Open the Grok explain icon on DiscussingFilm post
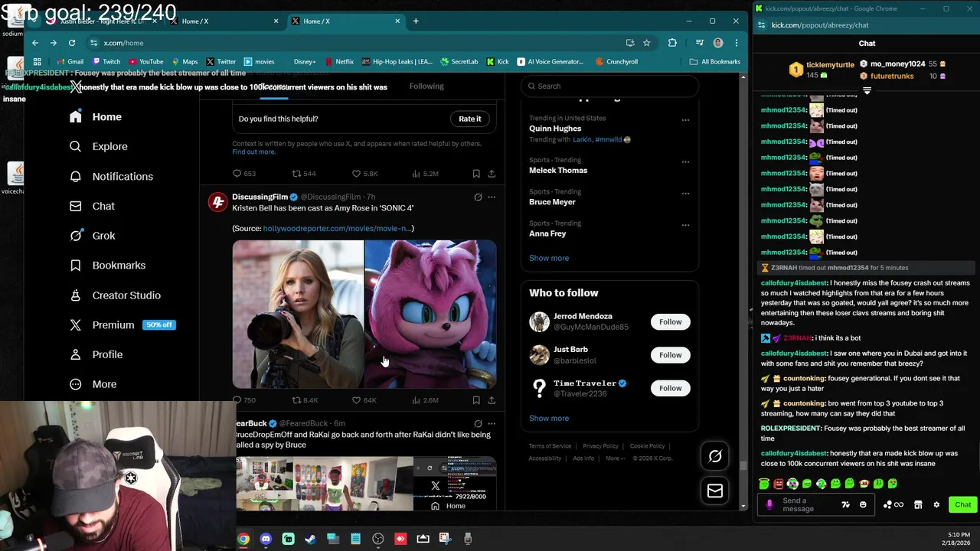 (x=478, y=197)
